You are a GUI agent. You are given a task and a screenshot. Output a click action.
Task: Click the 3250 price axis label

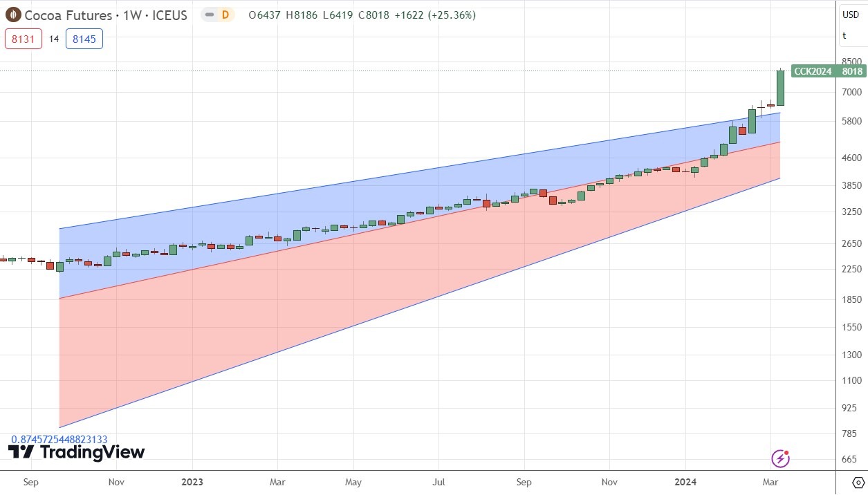(851, 212)
